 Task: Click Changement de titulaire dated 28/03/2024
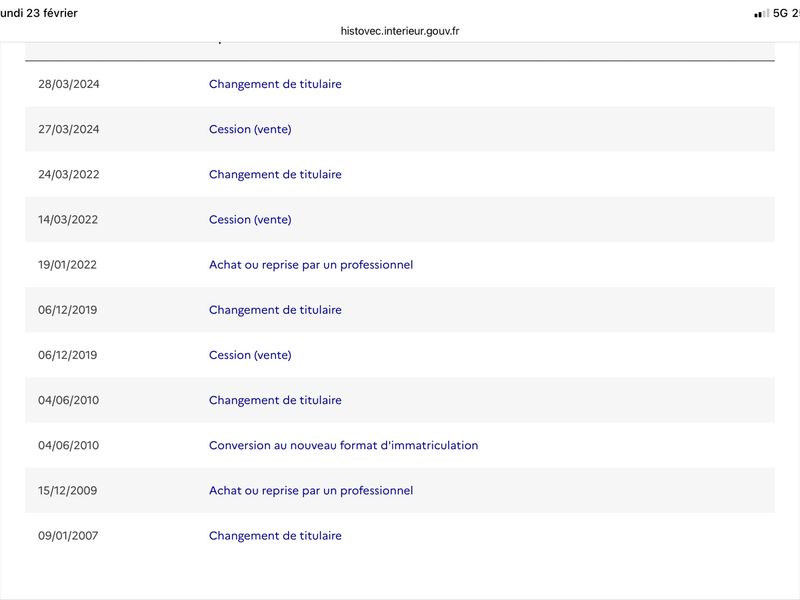tap(275, 84)
